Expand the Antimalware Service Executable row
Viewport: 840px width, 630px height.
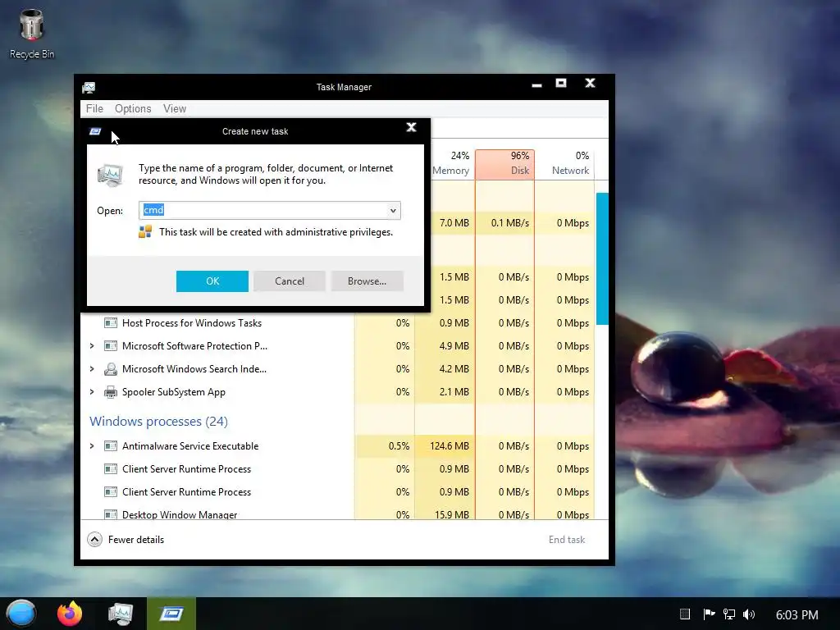(x=92, y=445)
